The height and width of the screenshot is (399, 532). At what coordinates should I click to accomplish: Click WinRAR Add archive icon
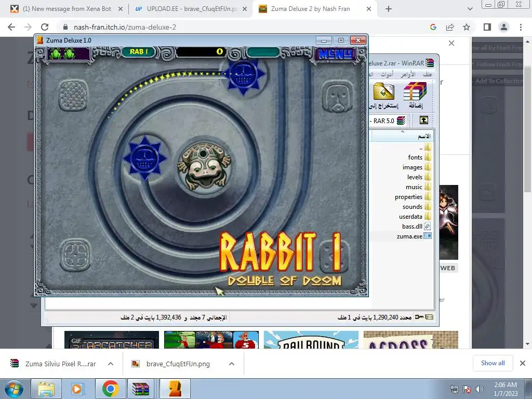tap(415, 95)
